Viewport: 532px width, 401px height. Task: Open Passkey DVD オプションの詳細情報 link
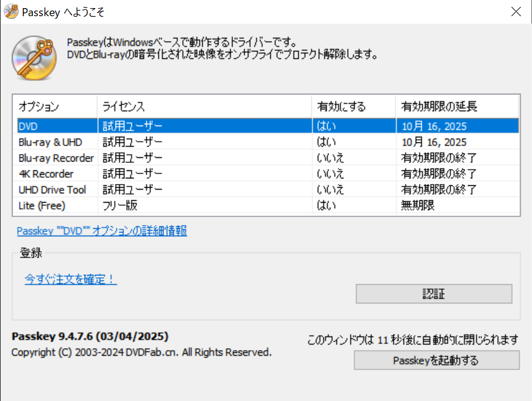102,231
